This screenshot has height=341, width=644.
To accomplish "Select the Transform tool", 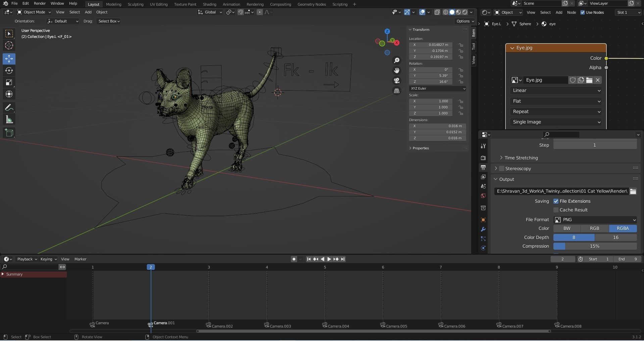I will point(9,94).
